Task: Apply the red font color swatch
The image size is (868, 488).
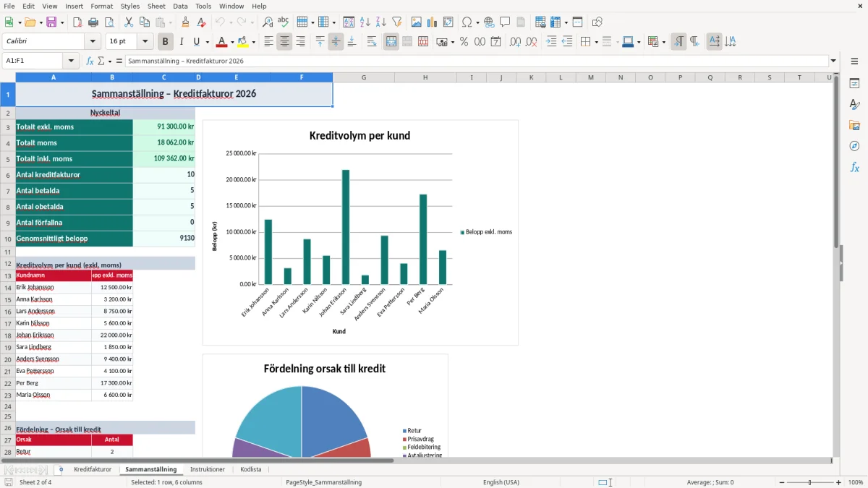Action: click(221, 42)
